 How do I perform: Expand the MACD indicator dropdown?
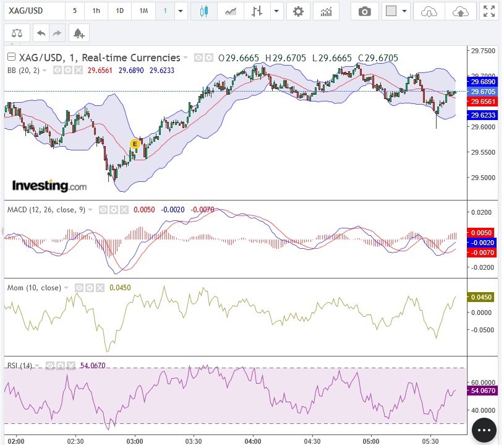[90, 210]
